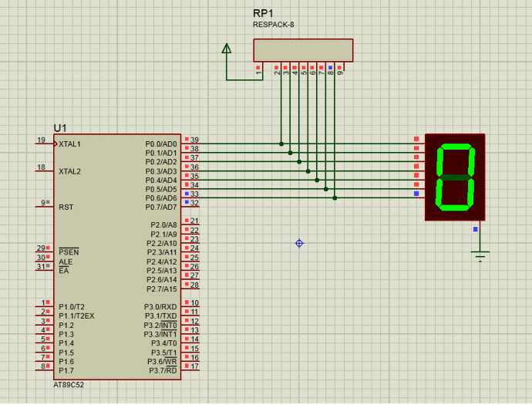Click the P3.2/INT0 pin label

[160, 325]
